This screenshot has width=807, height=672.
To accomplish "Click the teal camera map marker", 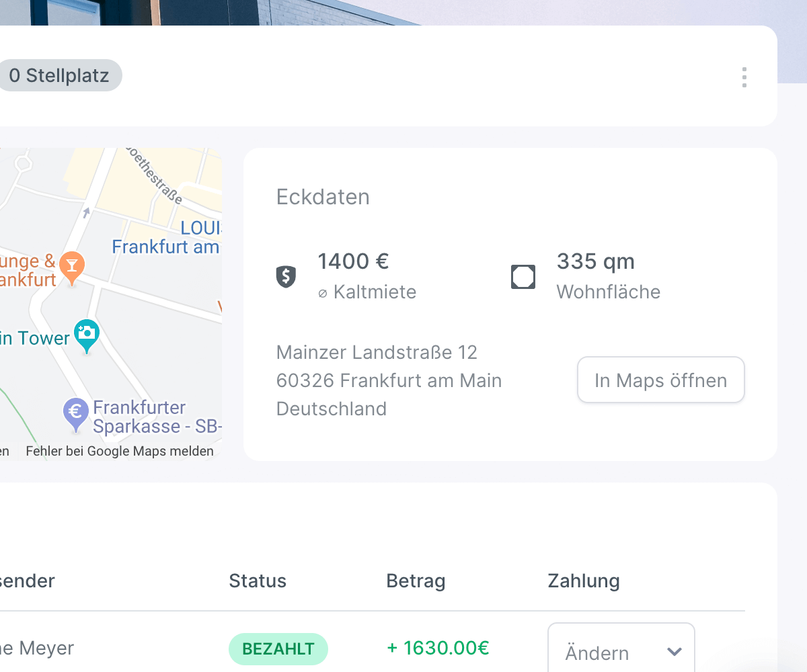I will (86, 335).
